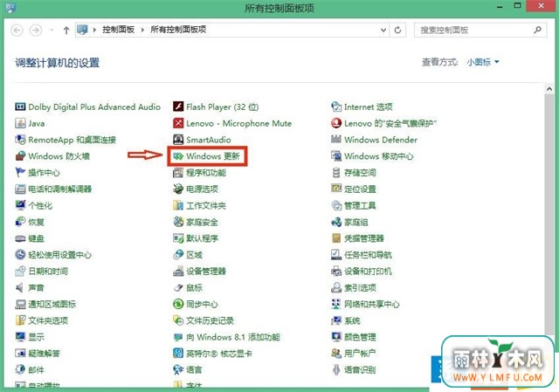
Task: Click the Windows 移动中心 icon
Action: [x=336, y=156]
